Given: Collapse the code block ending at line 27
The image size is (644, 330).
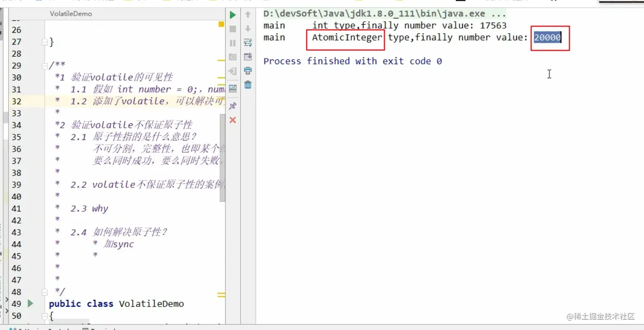Looking at the screenshot, I should pyautogui.click(x=44, y=42).
